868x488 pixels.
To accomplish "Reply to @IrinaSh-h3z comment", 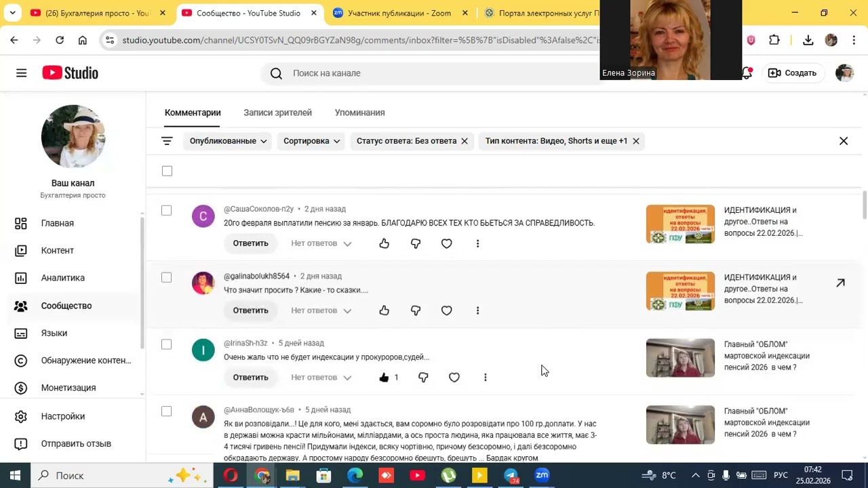I will (251, 378).
